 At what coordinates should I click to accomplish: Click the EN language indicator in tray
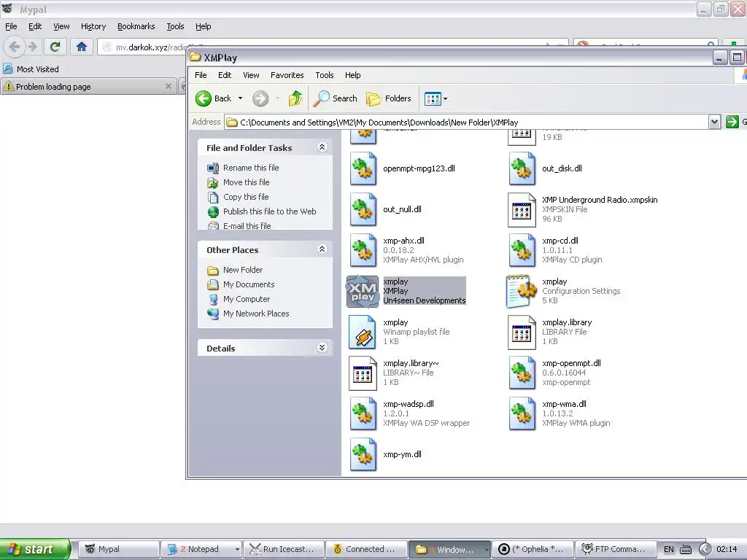coord(669,550)
